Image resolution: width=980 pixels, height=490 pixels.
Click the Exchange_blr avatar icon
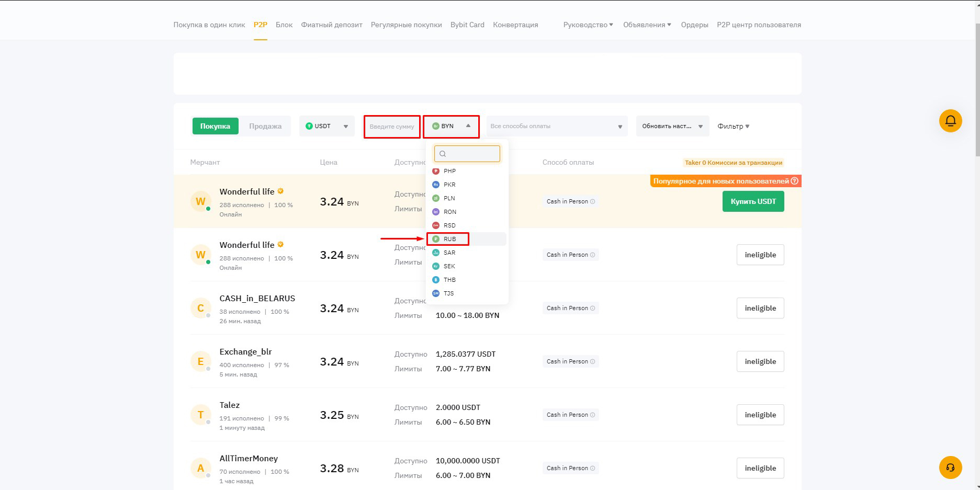tap(200, 361)
